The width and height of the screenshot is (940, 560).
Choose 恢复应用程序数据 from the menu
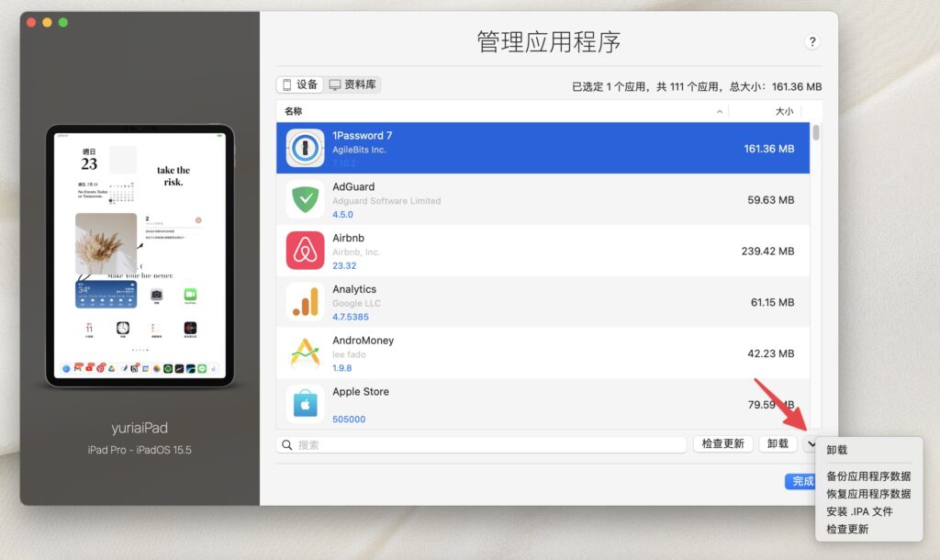pyautogui.click(x=868, y=494)
